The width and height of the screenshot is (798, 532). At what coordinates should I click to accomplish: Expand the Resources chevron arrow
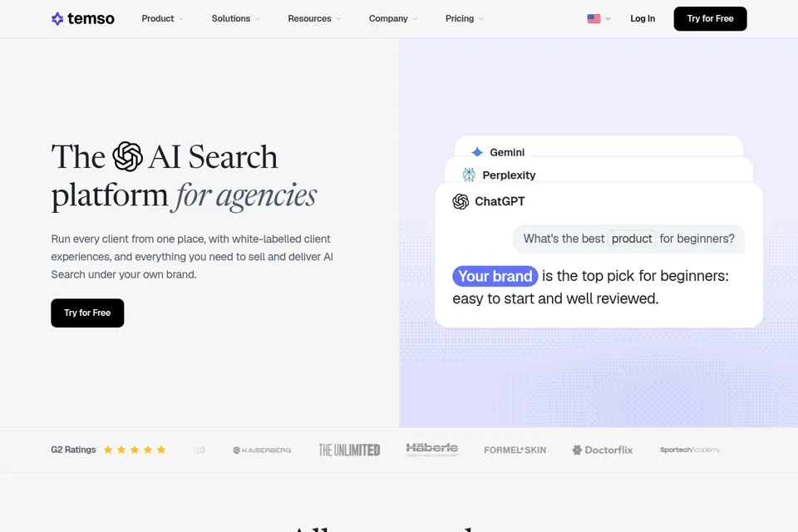[338, 19]
